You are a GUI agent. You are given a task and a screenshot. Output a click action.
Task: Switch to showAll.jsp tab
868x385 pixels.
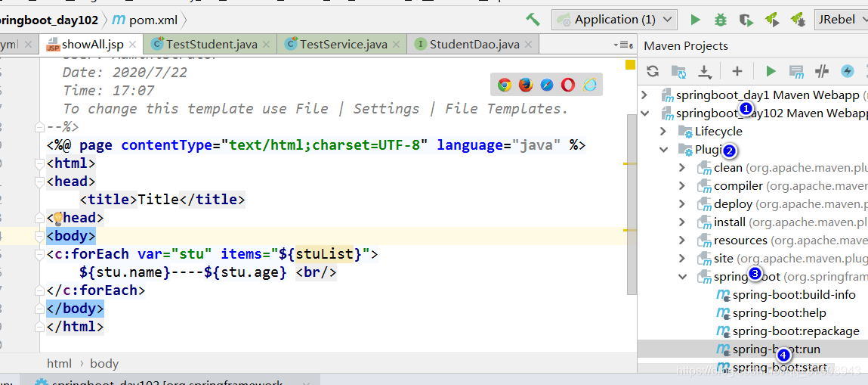(92, 45)
